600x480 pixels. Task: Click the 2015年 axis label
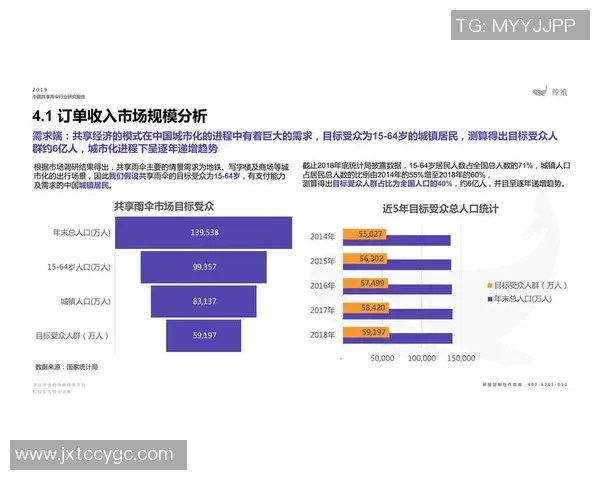[x=322, y=261]
